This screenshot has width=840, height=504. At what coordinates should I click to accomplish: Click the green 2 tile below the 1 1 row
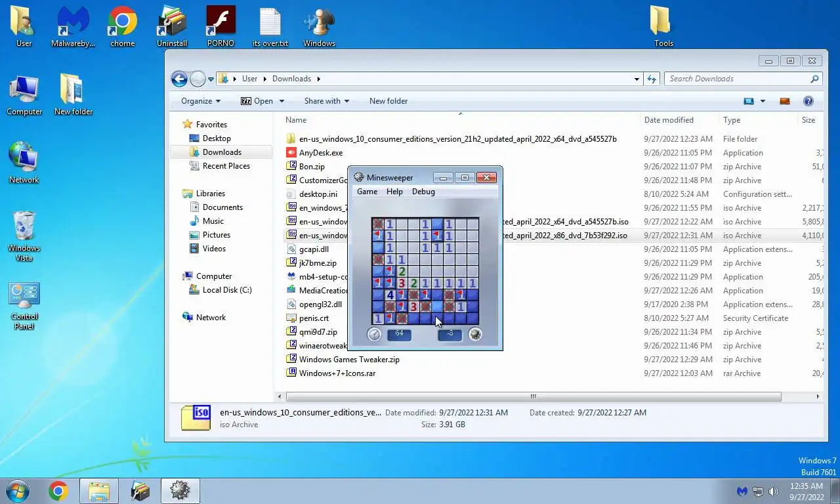[x=402, y=272]
